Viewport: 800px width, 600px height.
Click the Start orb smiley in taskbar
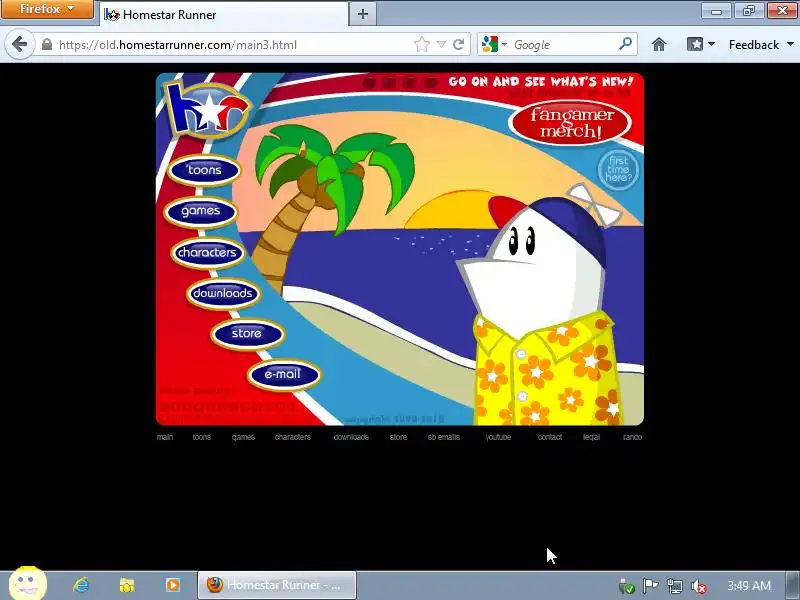coord(28,584)
